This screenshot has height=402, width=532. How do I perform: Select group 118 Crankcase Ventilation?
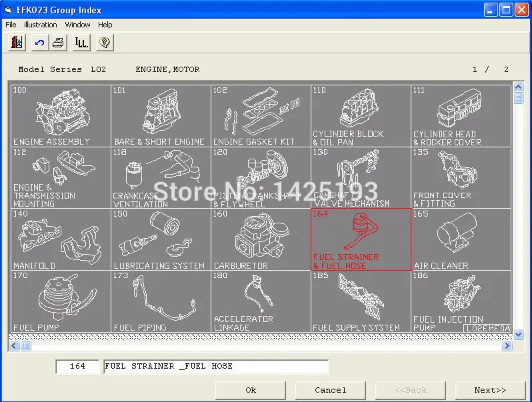(161, 178)
